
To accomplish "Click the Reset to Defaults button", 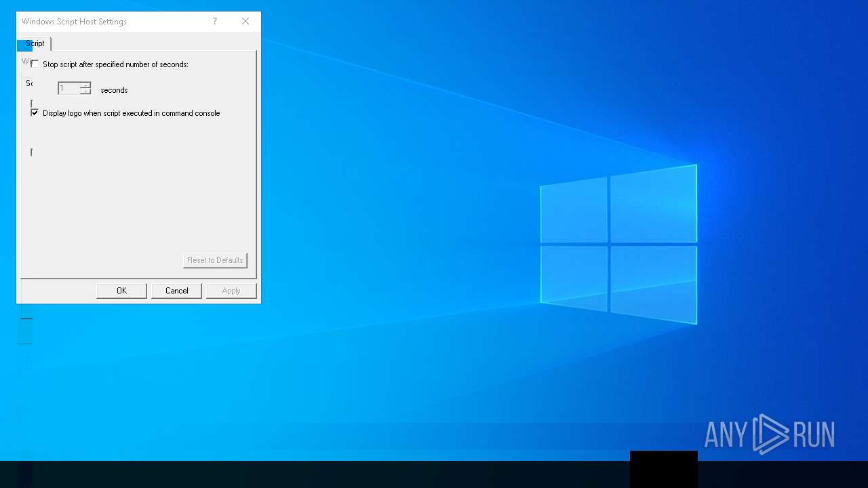I will click(x=215, y=260).
